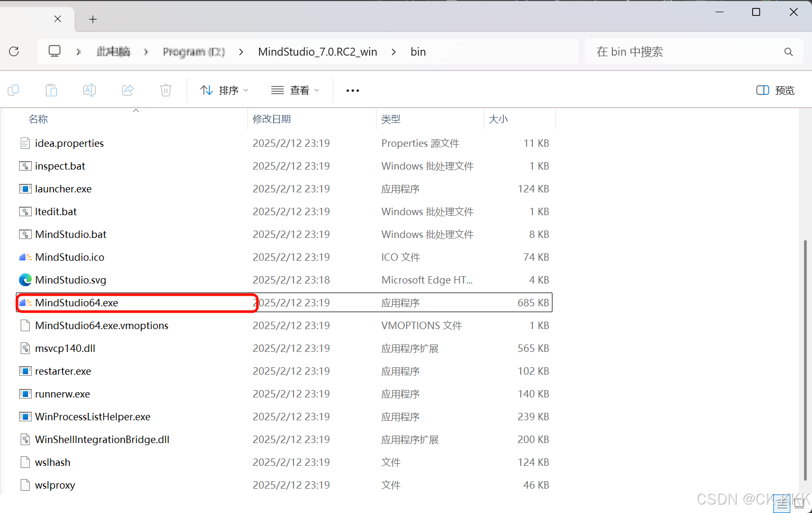Select the MindStudio64.exe.vmoptions file icon
This screenshot has height=513, width=812.
click(25, 325)
